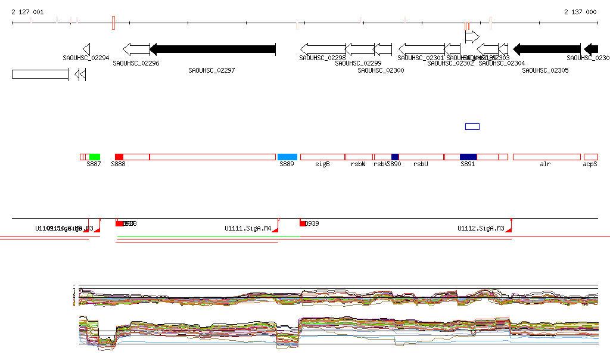Viewport: 610px width, 364px height.
Task: Choose the short SAOUHSC_02300 gene arrow
Action: 382,49
